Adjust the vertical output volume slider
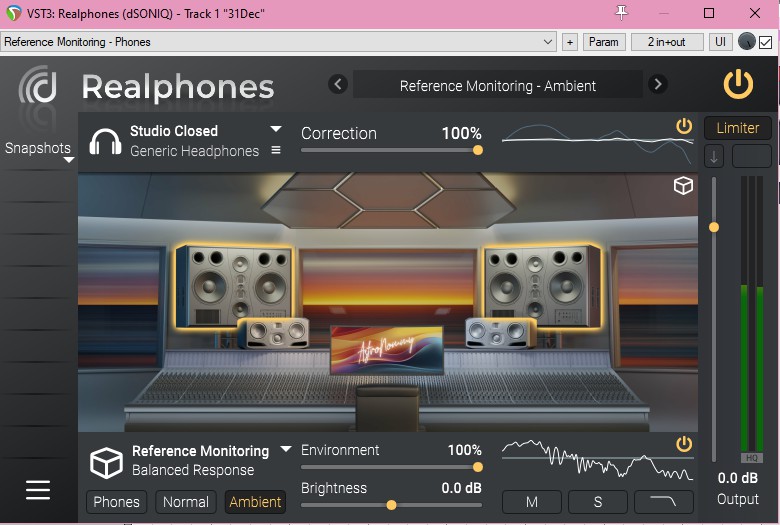780x525 pixels. click(x=714, y=227)
